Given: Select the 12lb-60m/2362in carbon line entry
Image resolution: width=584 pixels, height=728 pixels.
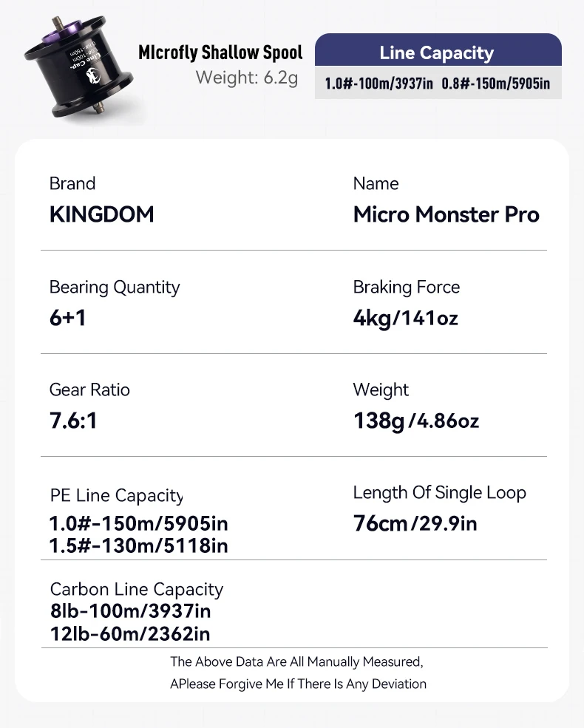Looking at the screenshot, I should tap(130, 633).
